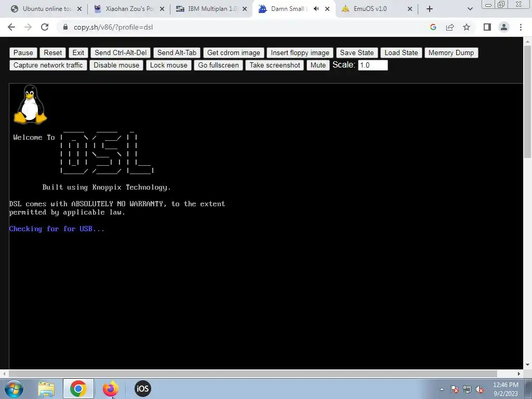Select the Damn Small Linux tab

point(288,9)
